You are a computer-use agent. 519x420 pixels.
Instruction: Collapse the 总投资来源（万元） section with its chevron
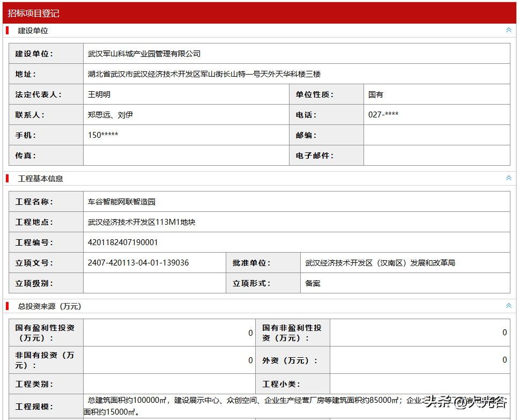pyautogui.click(x=508, y=306)
